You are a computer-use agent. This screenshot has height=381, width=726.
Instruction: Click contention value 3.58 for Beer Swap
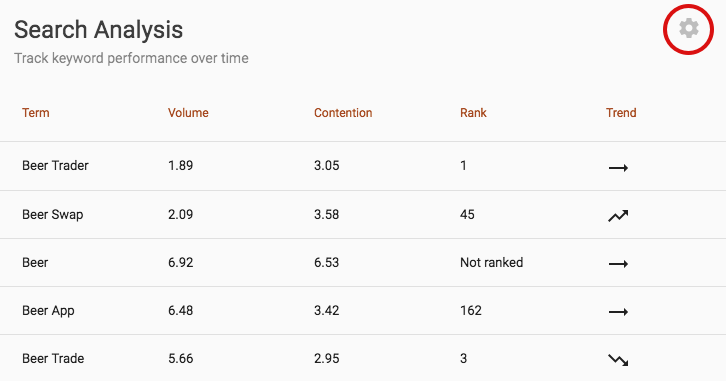(326, 215)
